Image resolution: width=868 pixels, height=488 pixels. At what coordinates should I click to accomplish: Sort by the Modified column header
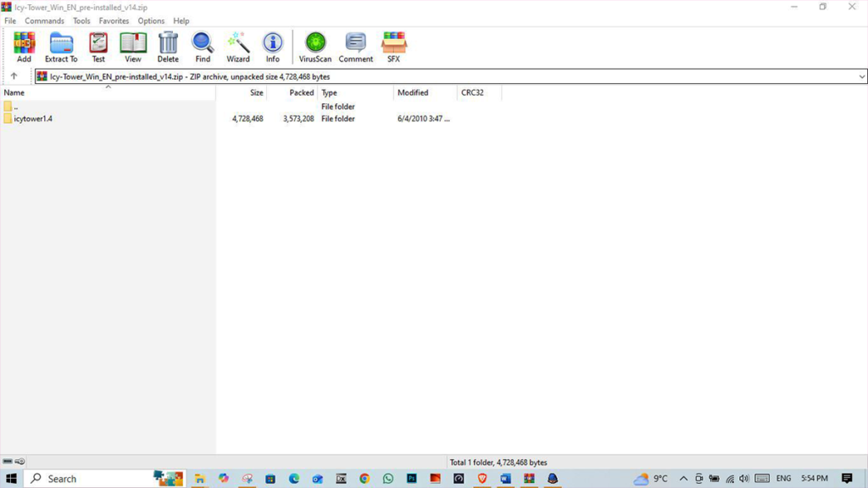pos(426,92)
